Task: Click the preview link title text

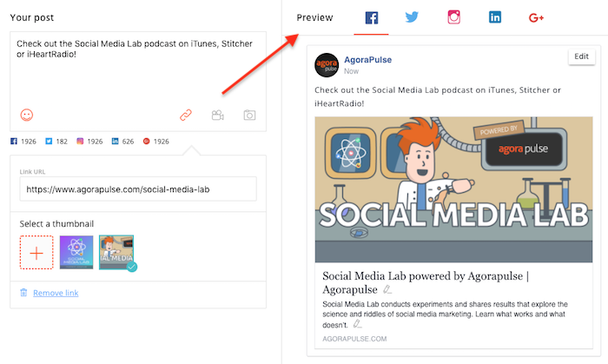Action: click(x=426, y=282)
